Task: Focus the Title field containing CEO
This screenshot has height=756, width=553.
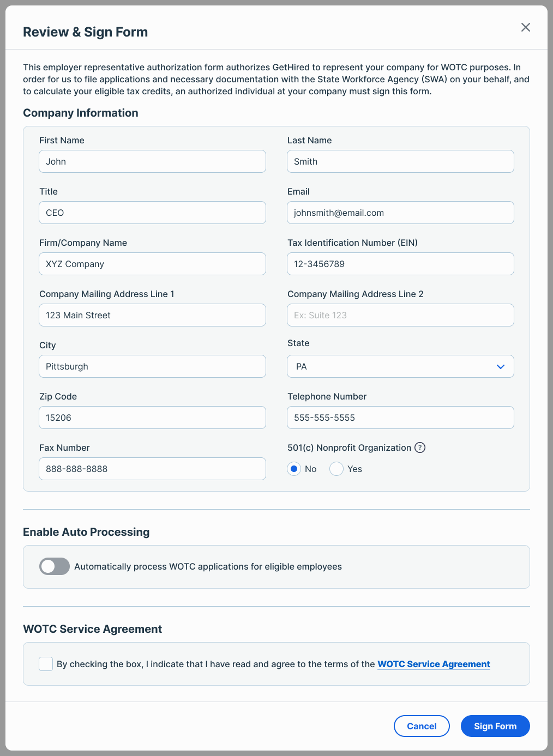Action: (x=152, y=213)
